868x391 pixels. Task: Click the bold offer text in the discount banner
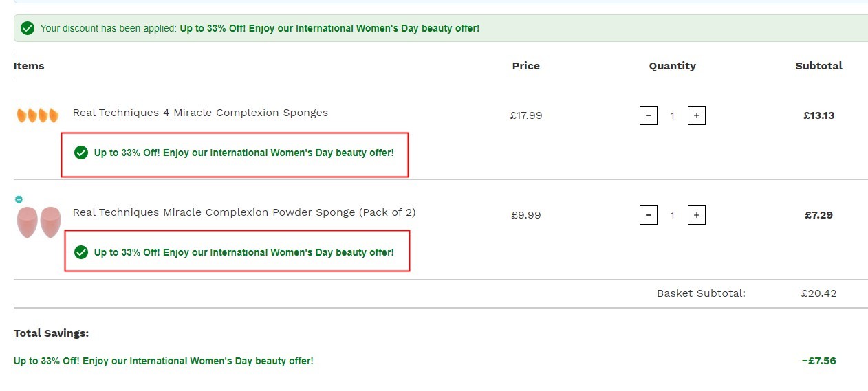pos(329,28)
